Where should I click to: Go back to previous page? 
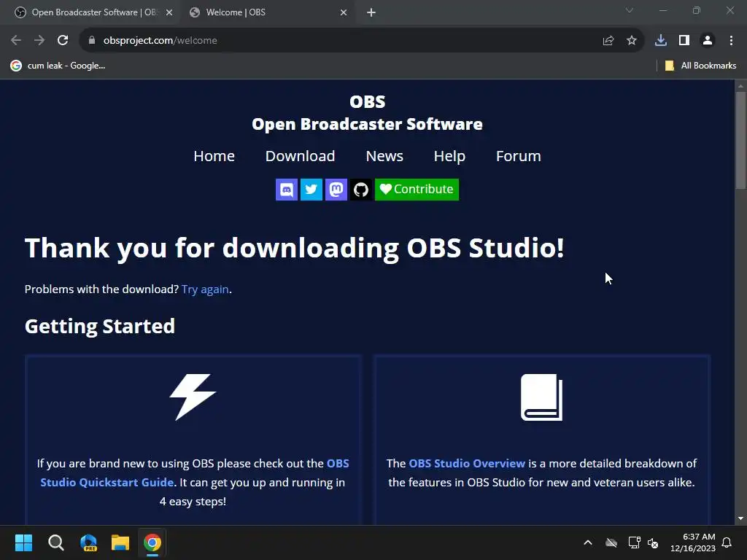tap(16, 41)
